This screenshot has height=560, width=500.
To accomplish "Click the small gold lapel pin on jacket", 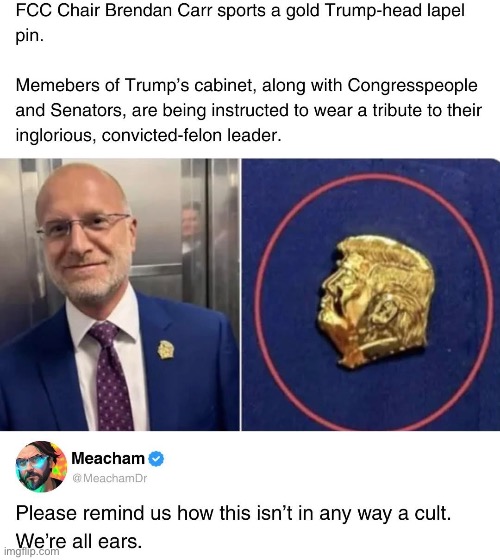I will coord(166,349).
